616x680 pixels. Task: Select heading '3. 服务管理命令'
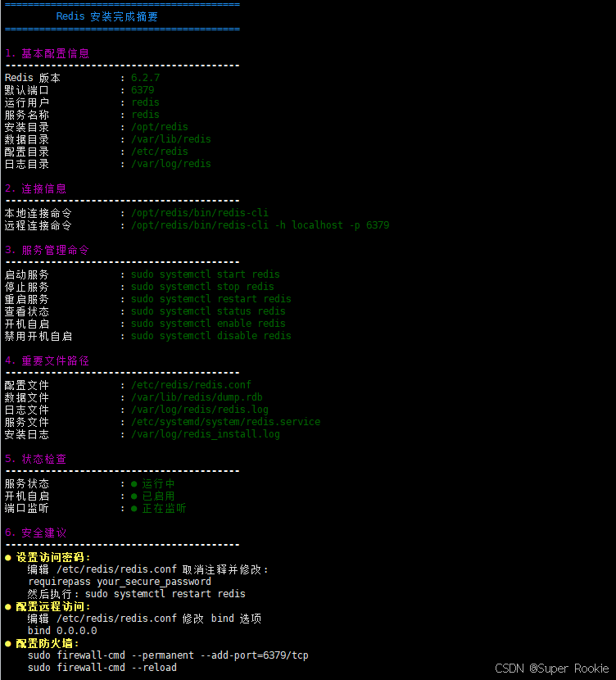point(47,250)
